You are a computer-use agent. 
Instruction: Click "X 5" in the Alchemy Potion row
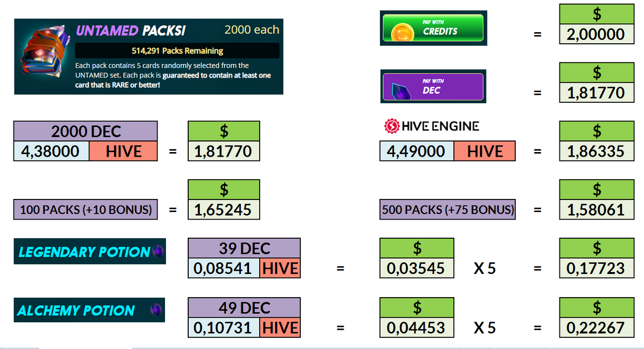[x=485, y=328]
